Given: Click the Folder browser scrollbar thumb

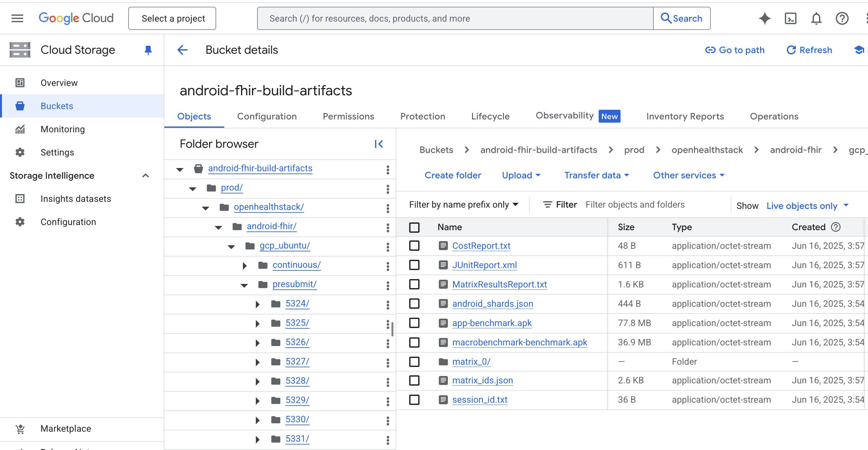Looking at the screenshot, I should [x=392, y=329].
